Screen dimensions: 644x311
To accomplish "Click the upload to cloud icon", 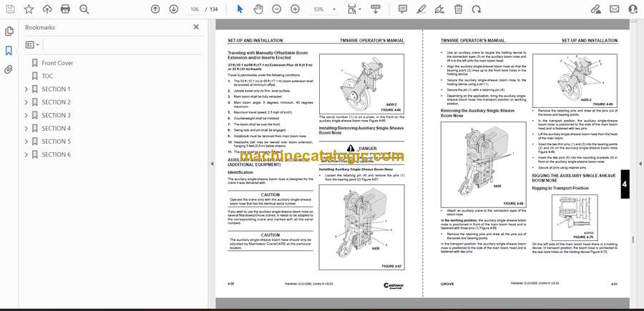I will tap(47, 9).
